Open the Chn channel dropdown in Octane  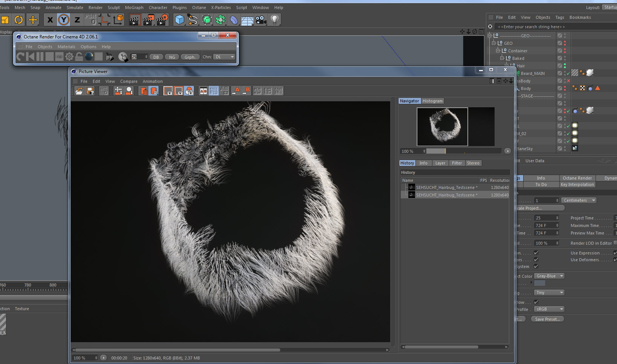pyautogui.click(x=225, y=57)
